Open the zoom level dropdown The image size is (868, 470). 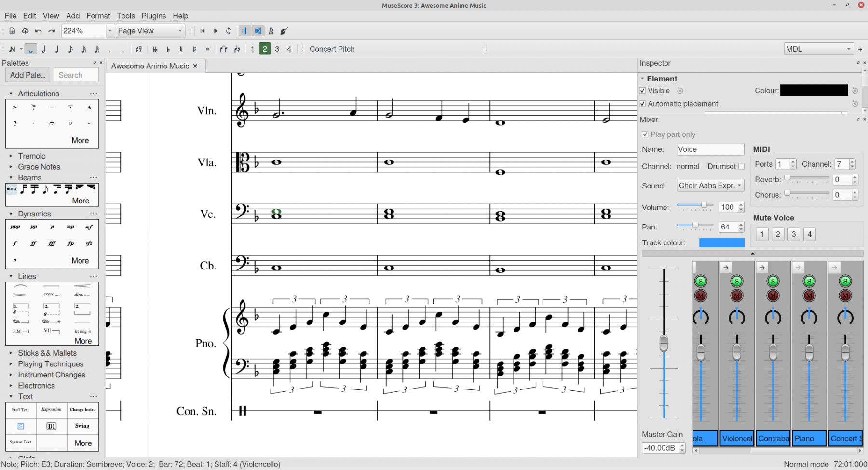[x=110, y=31]
